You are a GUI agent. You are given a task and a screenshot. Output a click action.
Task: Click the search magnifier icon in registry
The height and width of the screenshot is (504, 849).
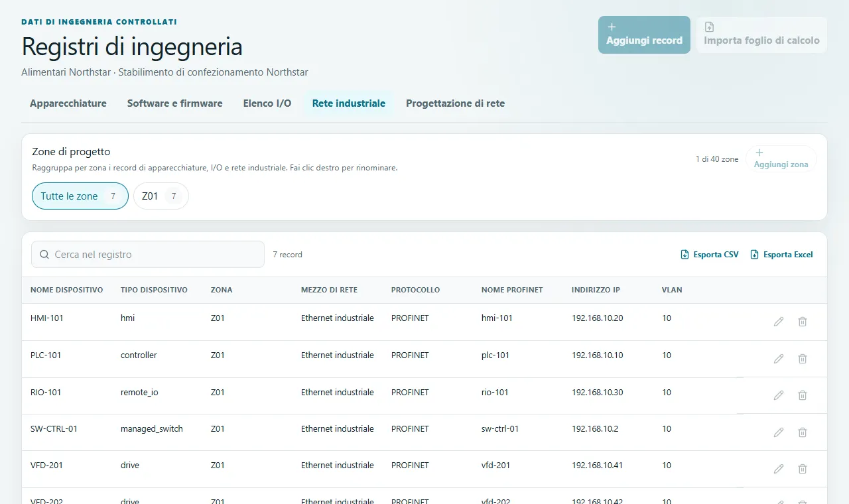click(x=44, y=255)
